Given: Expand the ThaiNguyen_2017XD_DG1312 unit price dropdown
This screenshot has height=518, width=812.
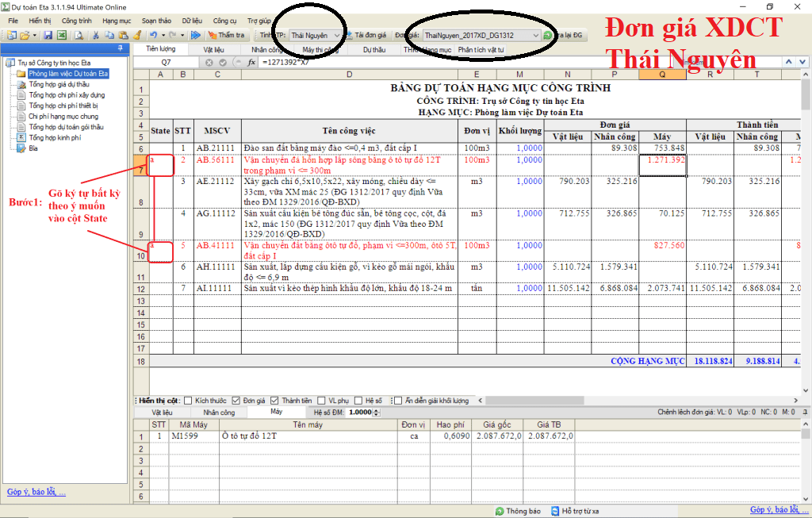Looking at the screenshot, I should [536, 36].
